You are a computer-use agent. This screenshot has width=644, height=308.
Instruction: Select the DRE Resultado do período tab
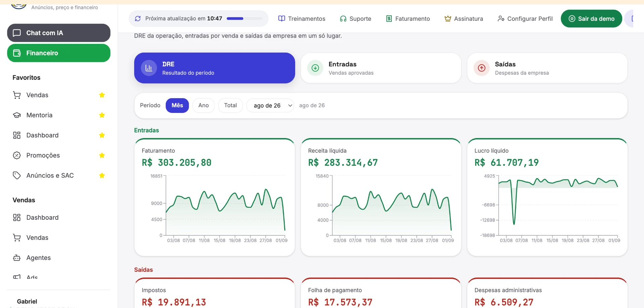(x=215, y=68)
